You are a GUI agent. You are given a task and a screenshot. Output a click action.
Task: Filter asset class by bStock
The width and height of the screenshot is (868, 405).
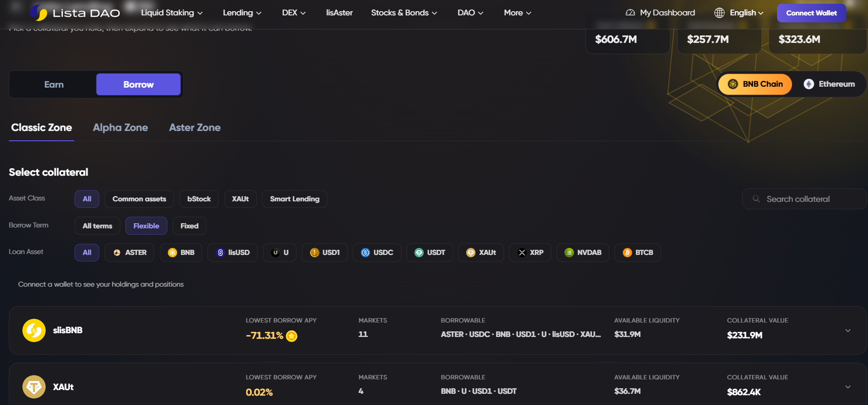tap(199, 199)
